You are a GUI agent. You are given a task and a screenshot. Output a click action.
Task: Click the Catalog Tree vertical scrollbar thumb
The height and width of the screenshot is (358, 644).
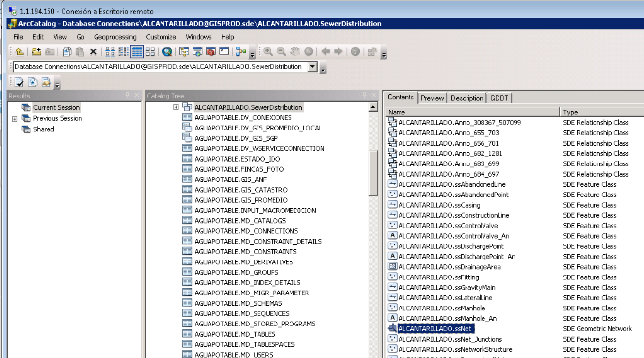[373, 173]
